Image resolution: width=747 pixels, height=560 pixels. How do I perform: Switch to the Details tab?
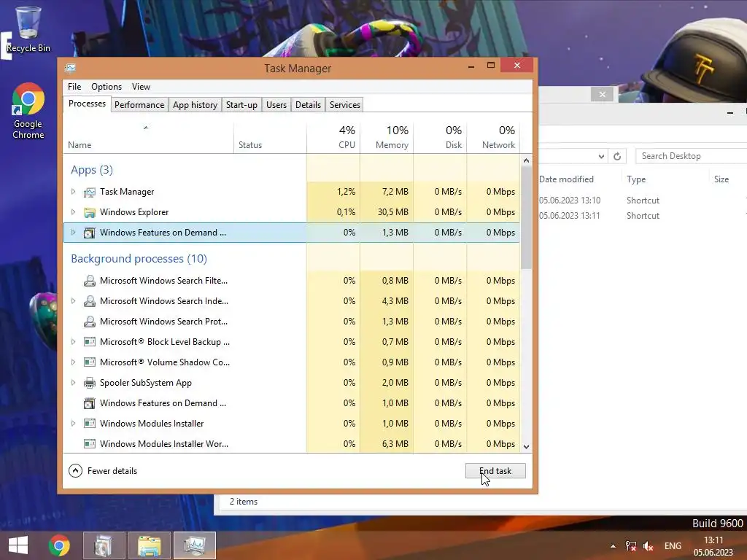click(308, 105)
